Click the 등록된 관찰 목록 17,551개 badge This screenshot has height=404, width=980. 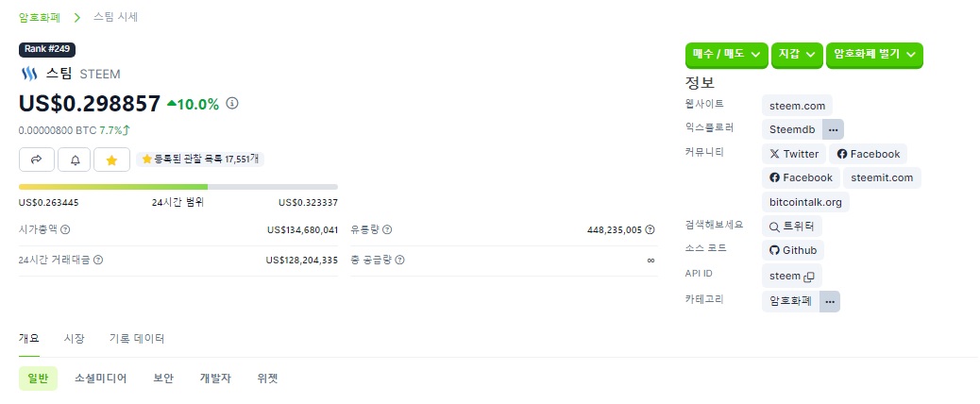pos(200,160)
